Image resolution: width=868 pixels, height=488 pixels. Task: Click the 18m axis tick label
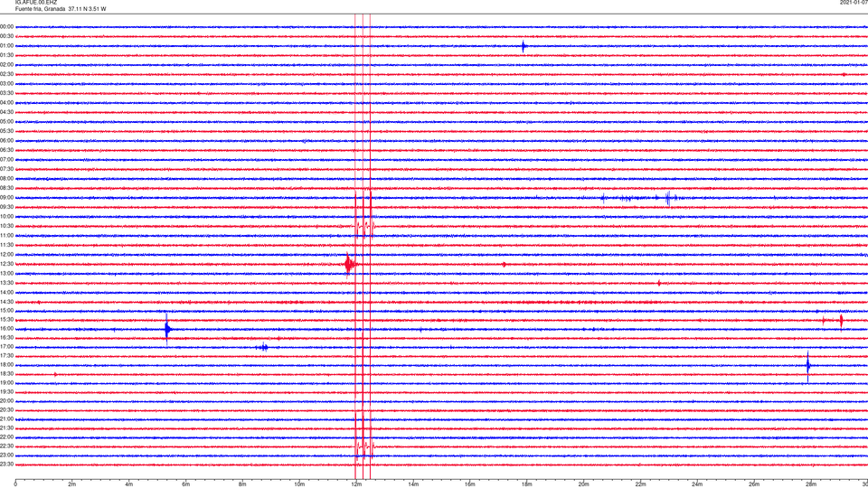527,484
